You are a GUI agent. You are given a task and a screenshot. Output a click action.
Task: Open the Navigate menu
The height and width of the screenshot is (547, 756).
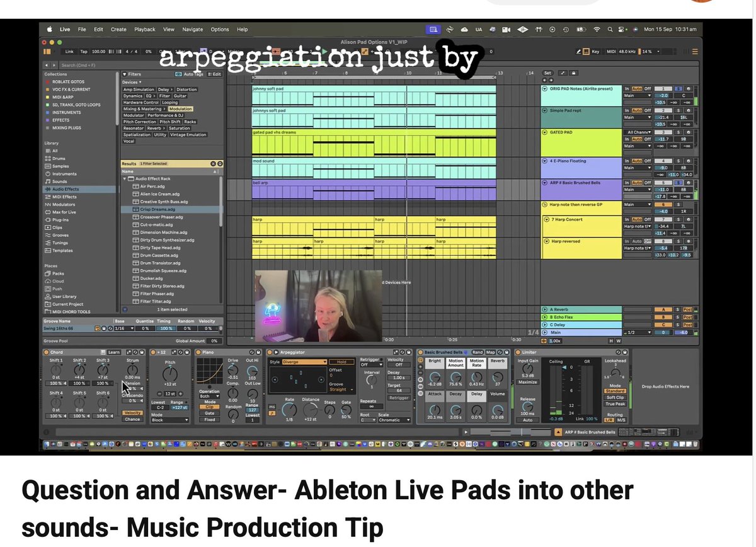point(193,29)
